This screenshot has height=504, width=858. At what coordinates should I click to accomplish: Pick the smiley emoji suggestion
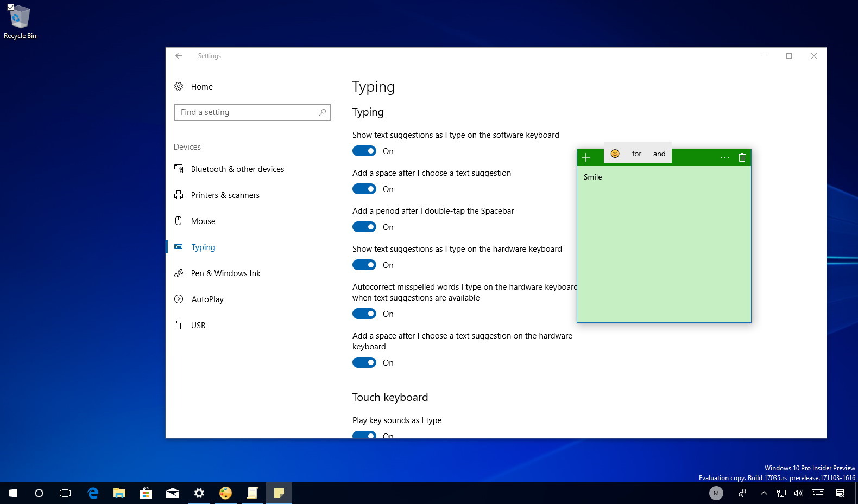615,154
